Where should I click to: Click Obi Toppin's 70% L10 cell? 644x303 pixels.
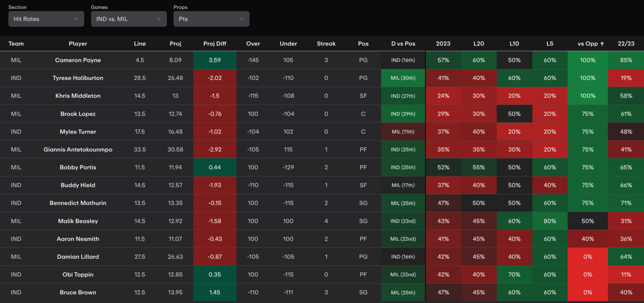tap(514, 275)
